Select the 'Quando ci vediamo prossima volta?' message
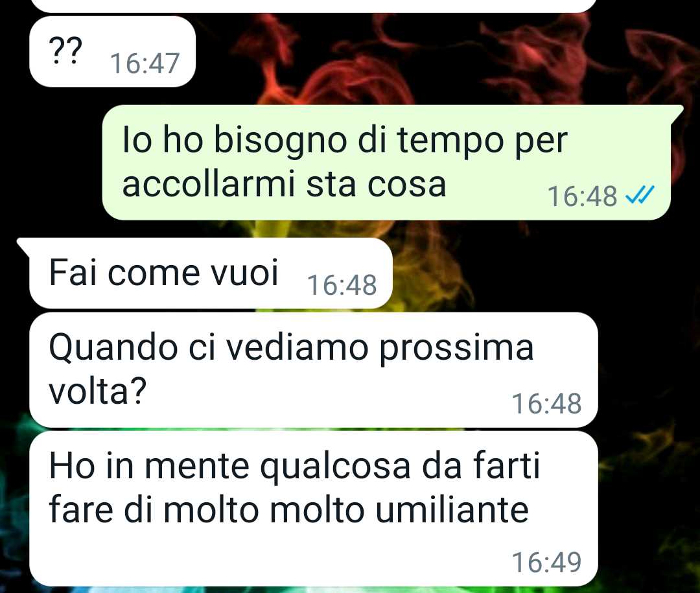 click(x=314, y=369)
